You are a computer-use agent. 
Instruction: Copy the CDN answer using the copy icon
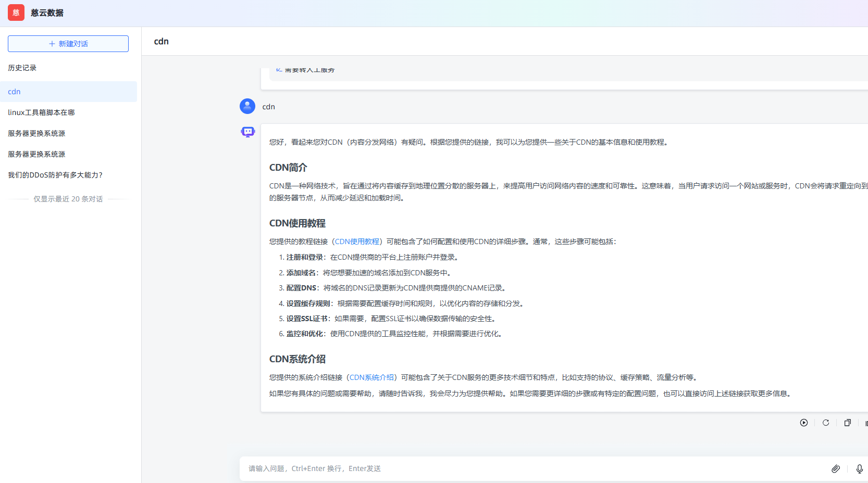pos(848,423)
